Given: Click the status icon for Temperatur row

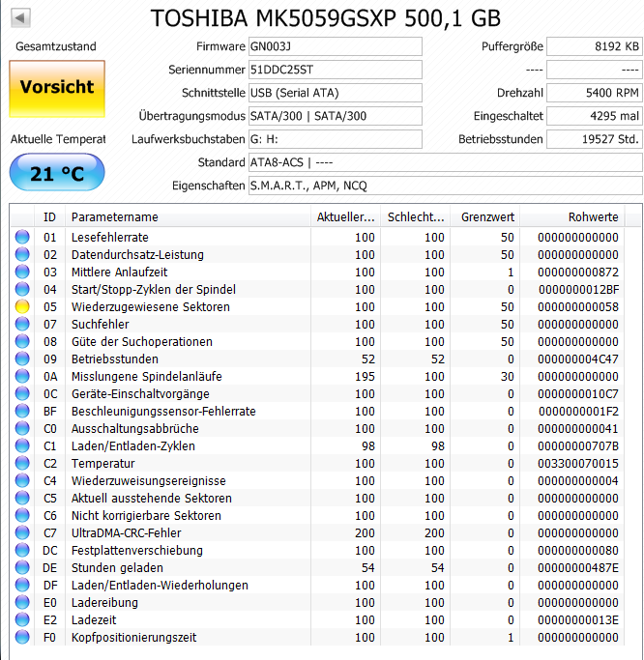Looking at the screenshot, I should tap(22, 464).
